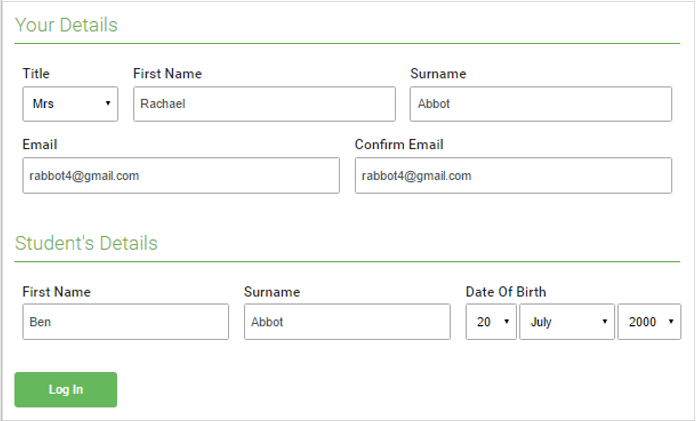Click the Confirm Email label
696x421 pixels.
tap(399, 145)
